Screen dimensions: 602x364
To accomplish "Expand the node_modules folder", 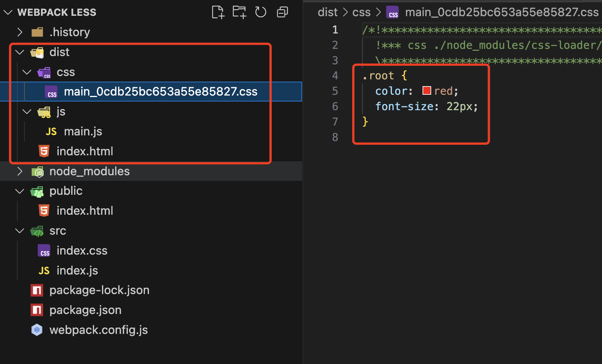I will (20, 171).
